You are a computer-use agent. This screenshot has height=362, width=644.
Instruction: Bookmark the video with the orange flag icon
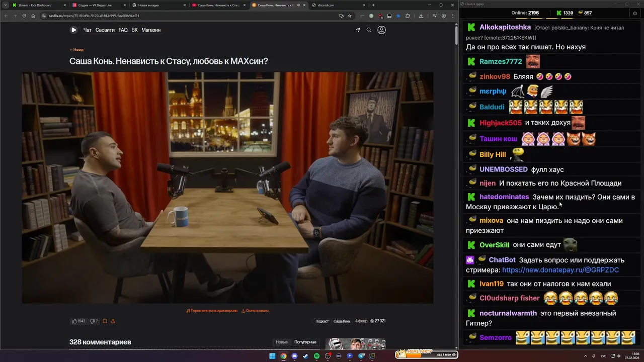[105, 321]
